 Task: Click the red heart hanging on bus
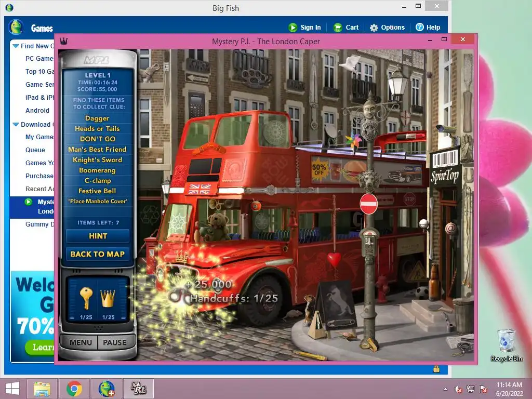pyautogui.click(x=334, y=260)
